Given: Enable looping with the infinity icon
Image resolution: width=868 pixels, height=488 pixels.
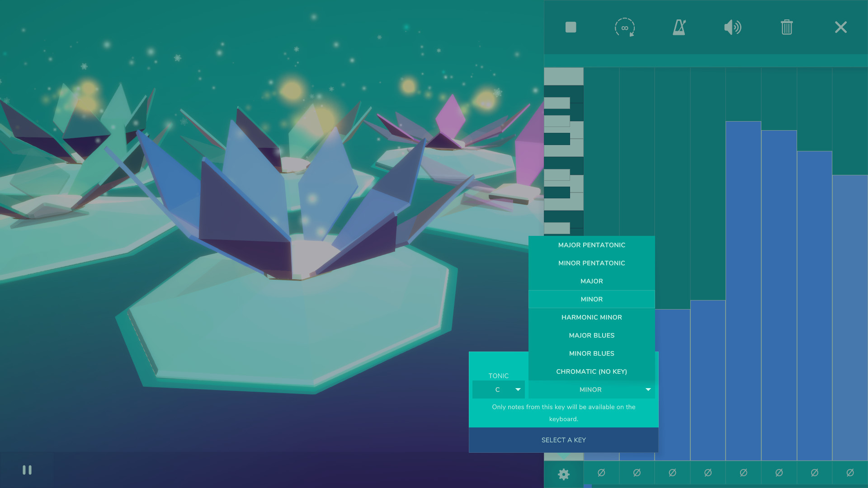Looking at the screenshot, I should tap(625, 28).
